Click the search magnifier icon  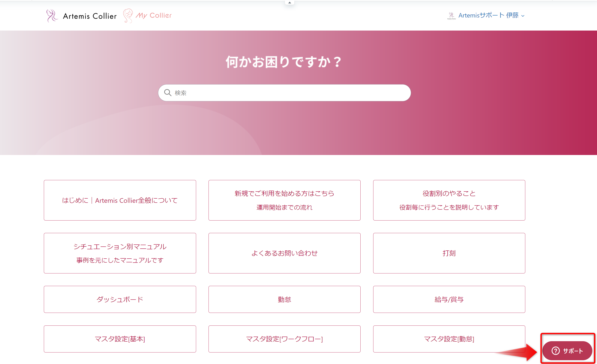pyautogui.click(x=168, y=93)
